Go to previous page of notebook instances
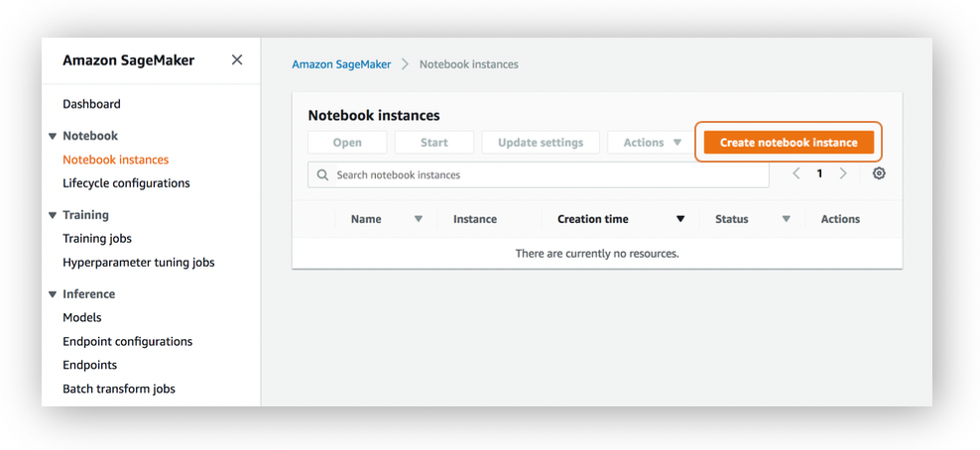980x450 pixels. click(796, 174)
